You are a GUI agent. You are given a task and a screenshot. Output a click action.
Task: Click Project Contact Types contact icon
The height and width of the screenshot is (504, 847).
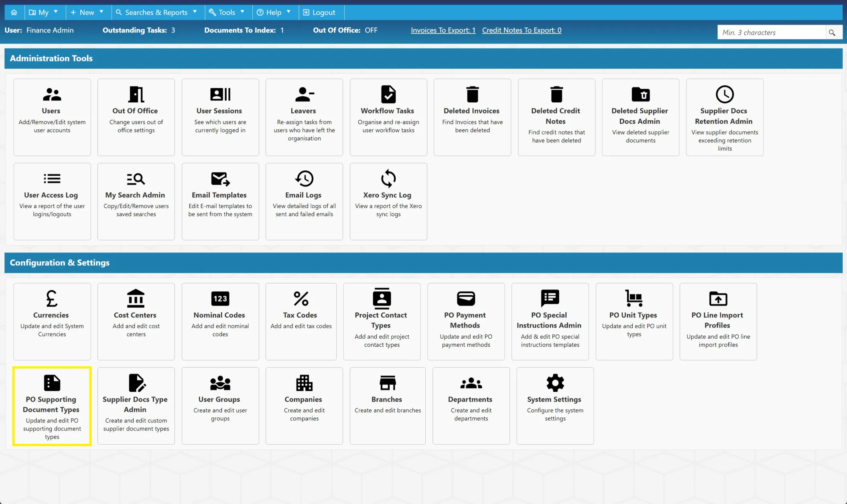382,299
